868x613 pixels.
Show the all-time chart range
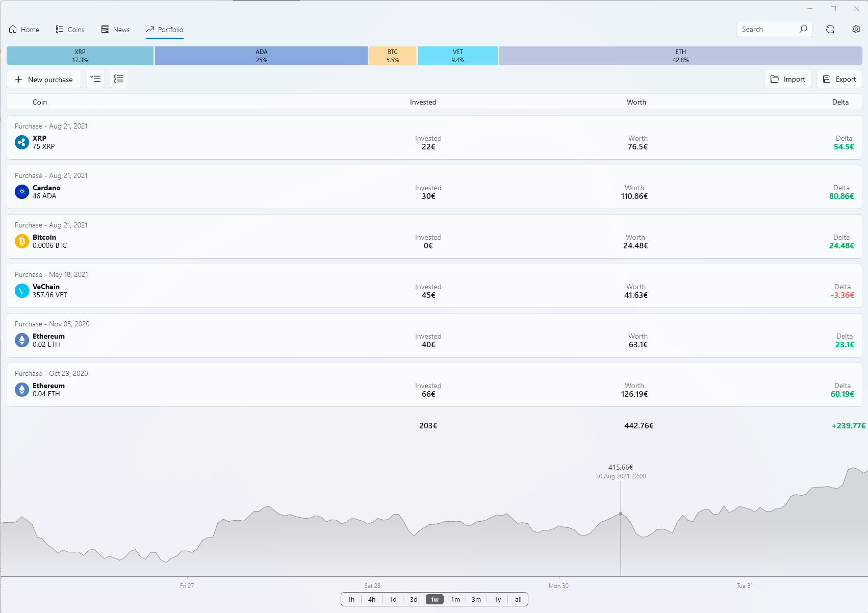[x=518, y=599]
